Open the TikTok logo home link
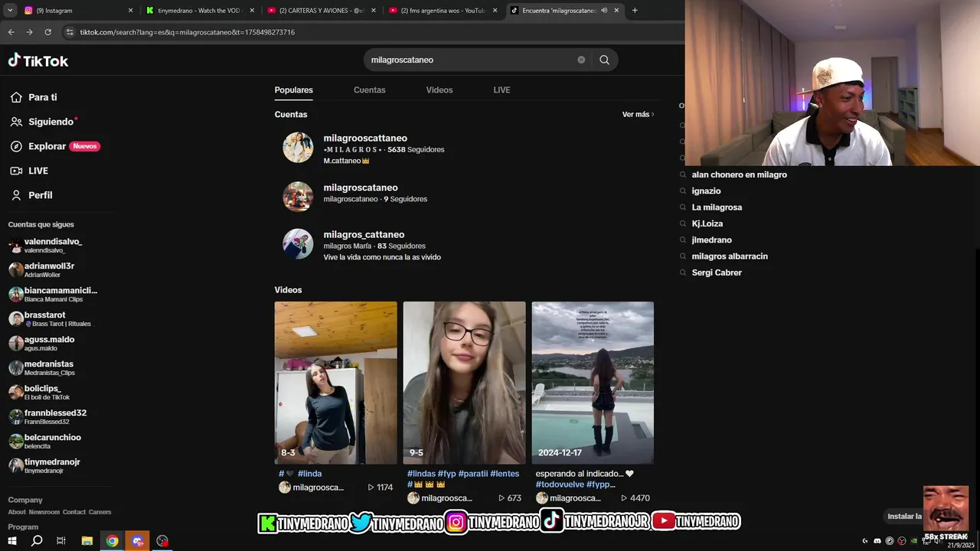The image size is (980, 551). point(38,60)
